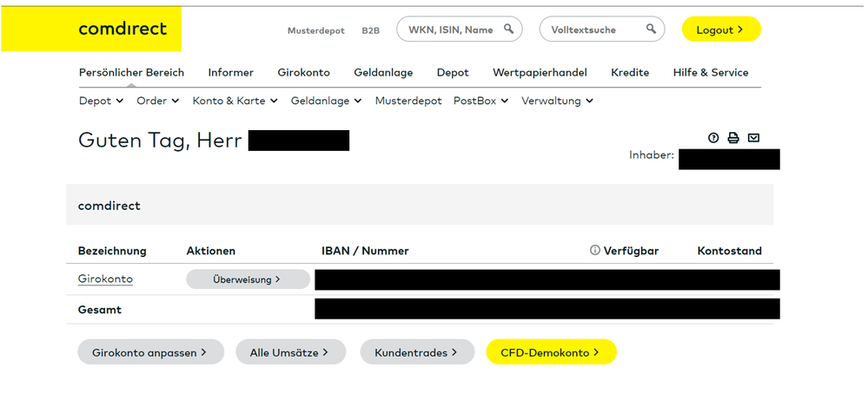Screen dimensions: 868x394
Task: Open Musterdepot in the submenu bar
Action: 408,101
